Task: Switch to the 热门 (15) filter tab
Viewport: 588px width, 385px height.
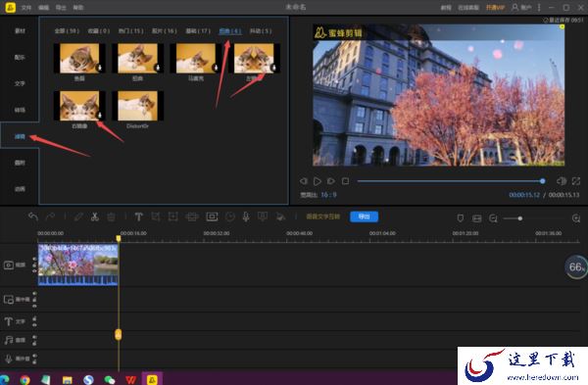Action: (x=131, y=30)
